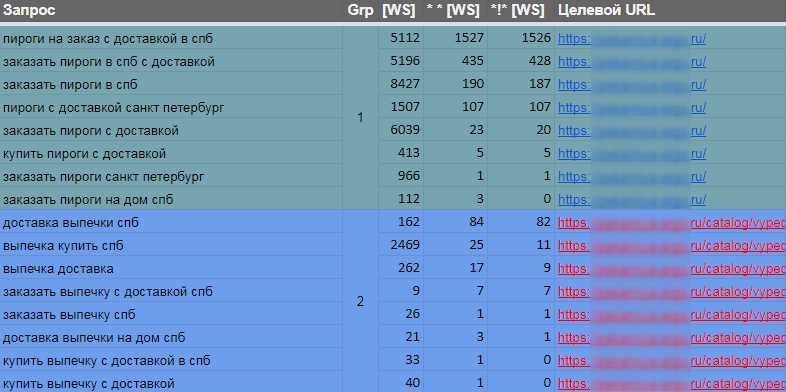
Task: Click the exact-match value 428
Action: click(x=540, y=62)
